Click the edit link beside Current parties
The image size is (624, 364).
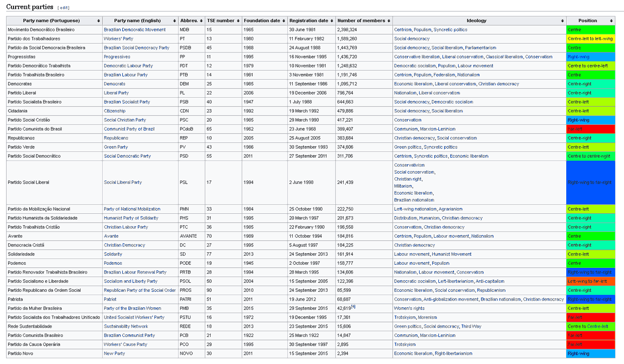[64, 8]
